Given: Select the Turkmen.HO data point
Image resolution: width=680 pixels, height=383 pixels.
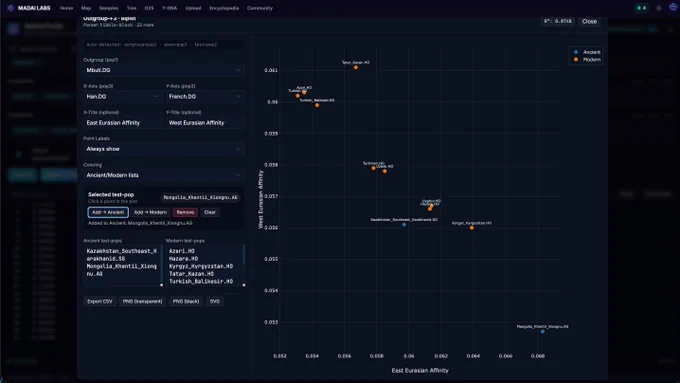Looking at the screenshot, I should [373, 168].
